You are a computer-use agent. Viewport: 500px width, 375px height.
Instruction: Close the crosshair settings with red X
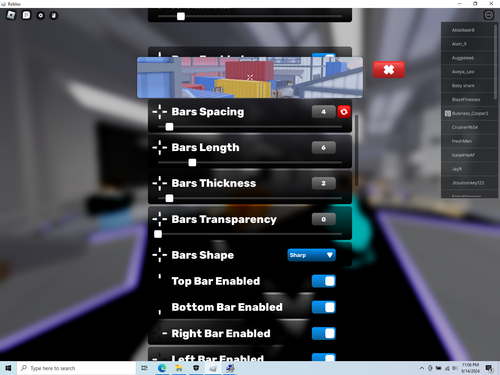click(x=389, y=70)
